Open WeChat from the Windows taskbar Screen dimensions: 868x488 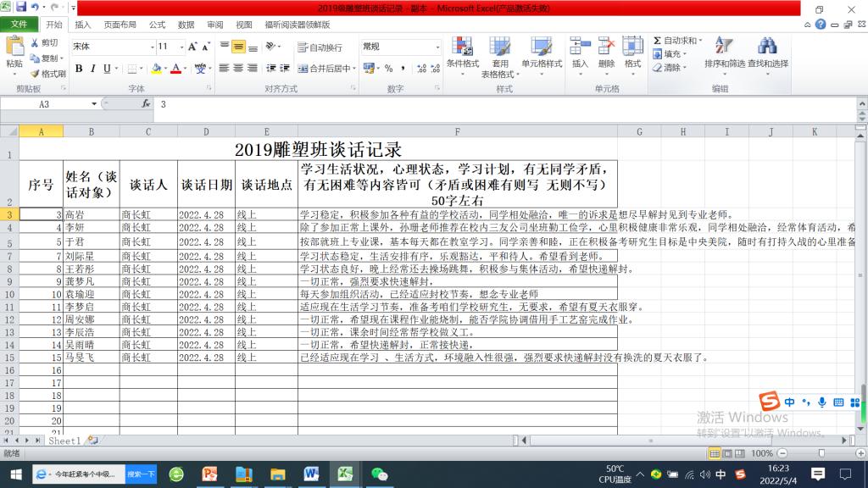[x=379, y=474]
